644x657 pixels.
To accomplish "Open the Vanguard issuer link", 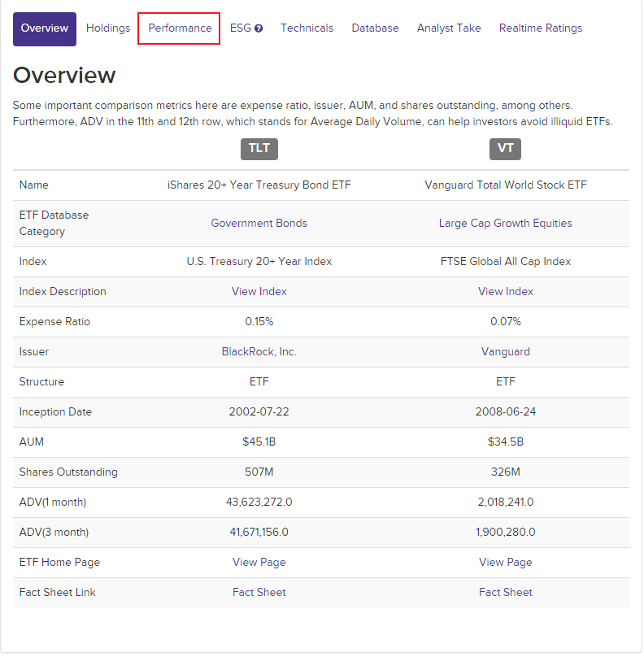I will pyautogui.click(x=506, y=352).
